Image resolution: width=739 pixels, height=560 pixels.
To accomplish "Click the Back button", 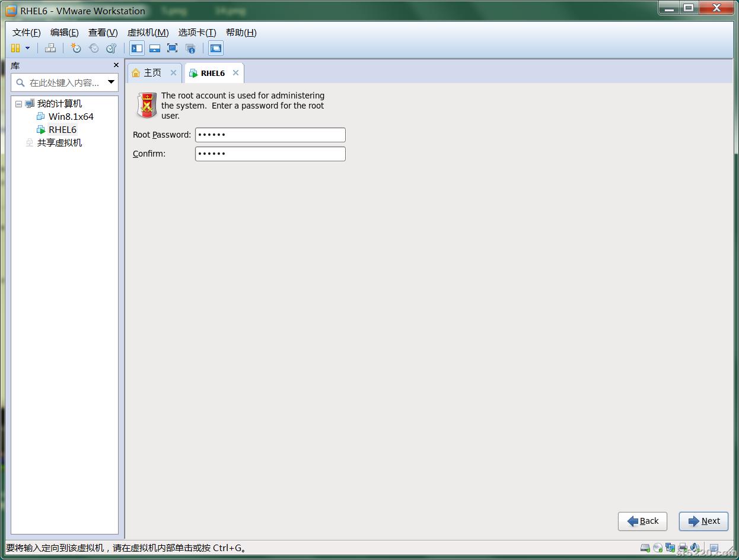I will [642, 521].
